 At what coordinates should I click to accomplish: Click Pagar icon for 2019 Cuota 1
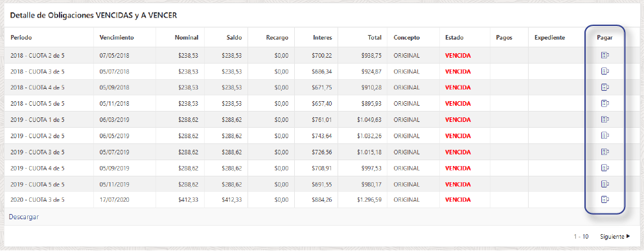(604, 119)
